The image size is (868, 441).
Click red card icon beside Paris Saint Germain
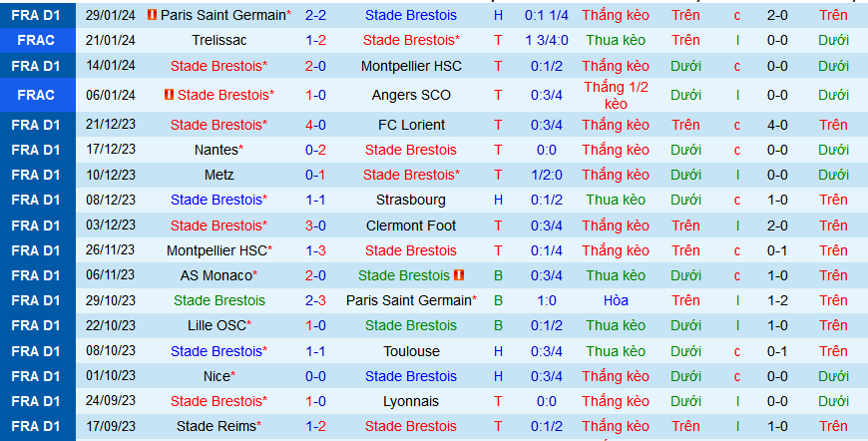click(152, 15)
